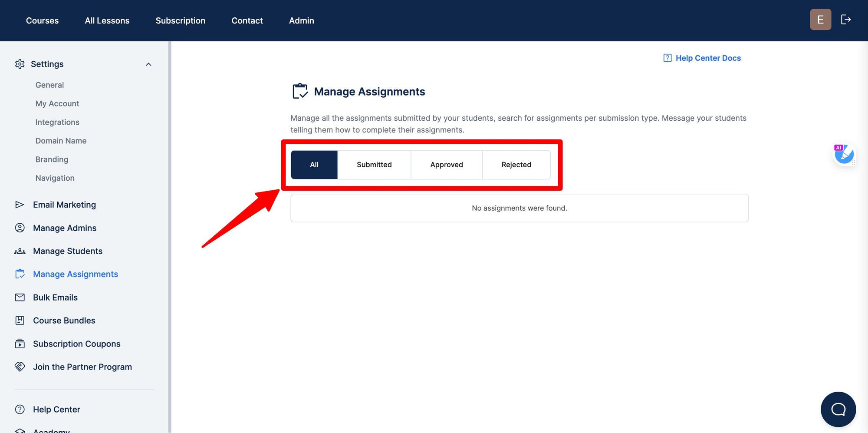The height and width of the screenshot is (433, 868).
Task: Open Branding settings
Action: click(52, 159)
